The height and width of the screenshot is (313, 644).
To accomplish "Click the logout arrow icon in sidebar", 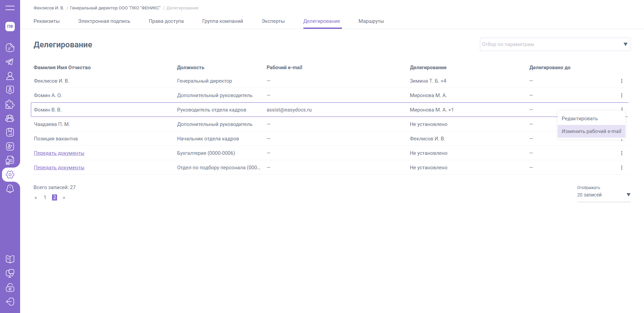I will tap(10, 302).
